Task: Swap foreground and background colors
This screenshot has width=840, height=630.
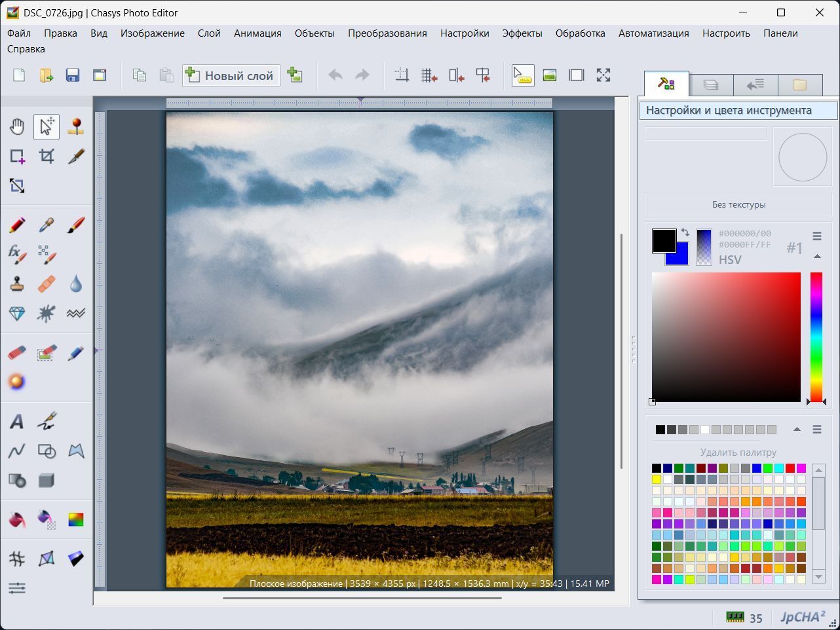Action: tap(685, 232)
